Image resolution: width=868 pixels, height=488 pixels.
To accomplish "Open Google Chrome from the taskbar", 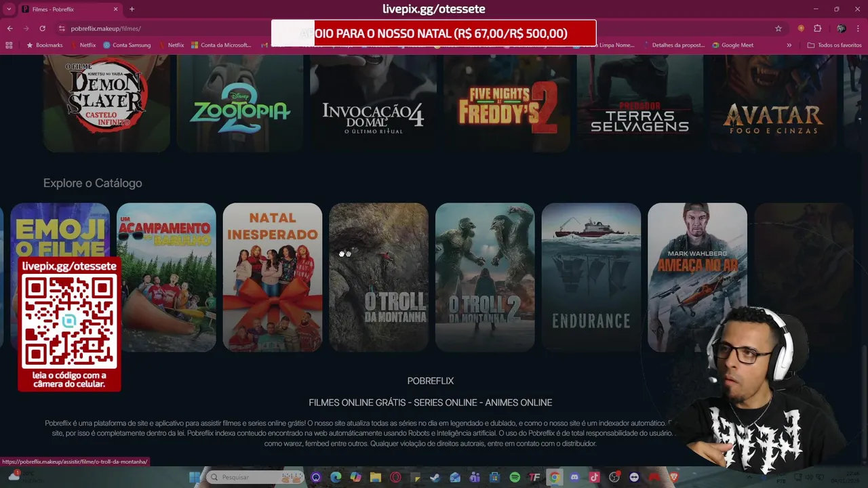I will click(x=554, y=477).
